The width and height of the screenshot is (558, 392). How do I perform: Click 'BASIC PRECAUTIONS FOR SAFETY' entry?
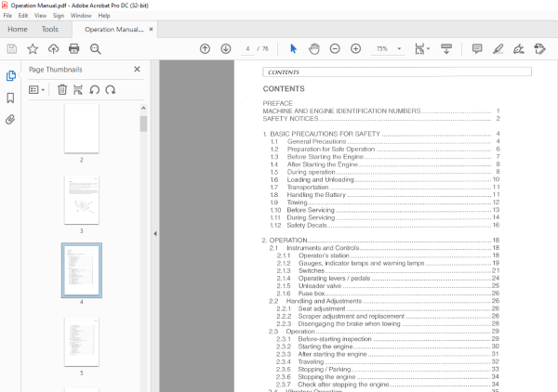pyautogui.click(x=325, y=134)
